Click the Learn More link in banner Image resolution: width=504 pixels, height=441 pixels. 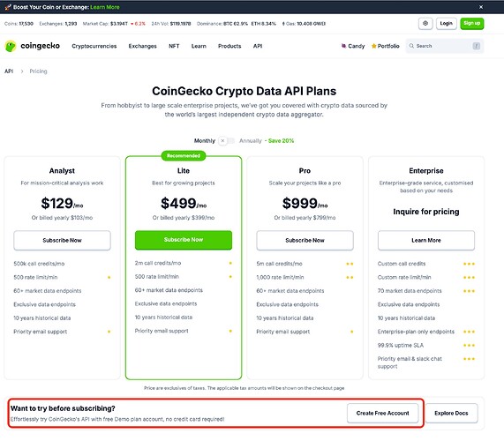pyautogui.click(x=105, y=7)
